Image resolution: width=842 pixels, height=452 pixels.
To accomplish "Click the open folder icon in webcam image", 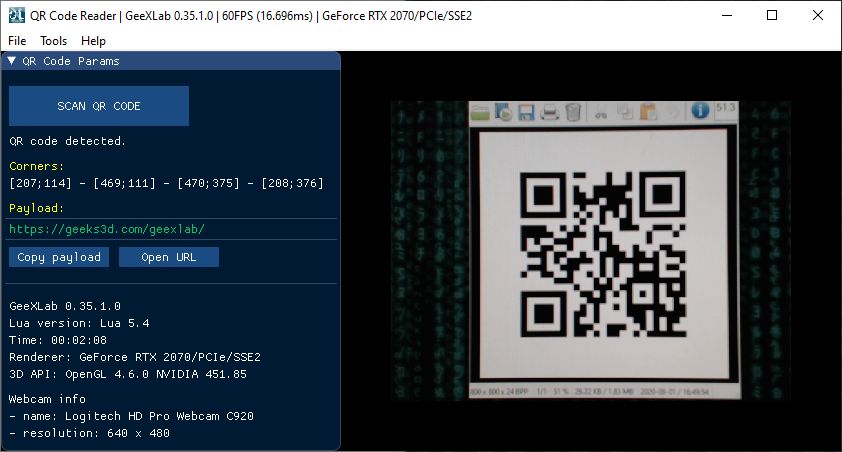I will pyautogui.click(x=480, y=112).
